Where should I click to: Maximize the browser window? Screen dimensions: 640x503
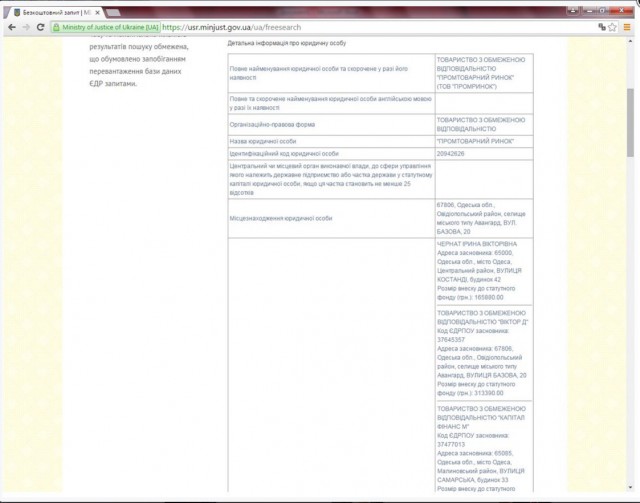[x=602, y=11]
